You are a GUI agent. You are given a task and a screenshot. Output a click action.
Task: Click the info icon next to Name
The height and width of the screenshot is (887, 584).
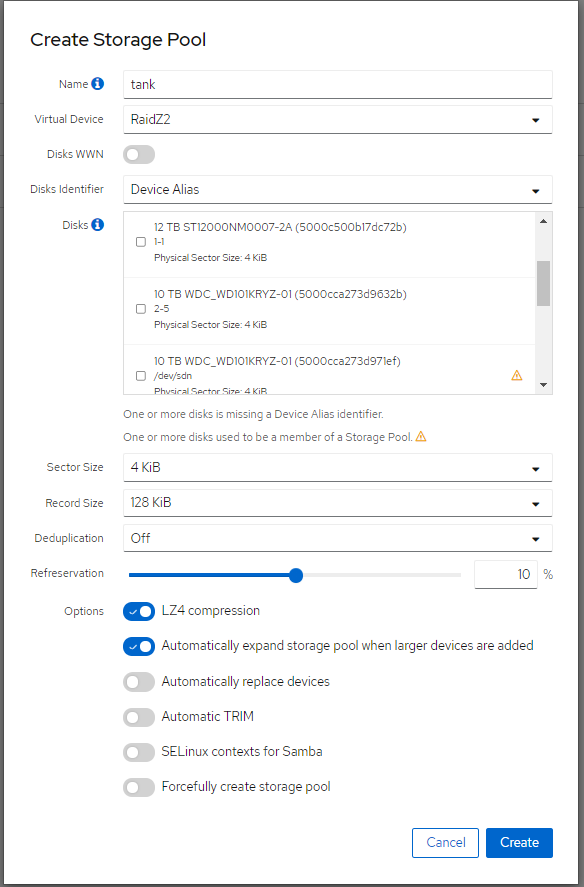point(97,84)
